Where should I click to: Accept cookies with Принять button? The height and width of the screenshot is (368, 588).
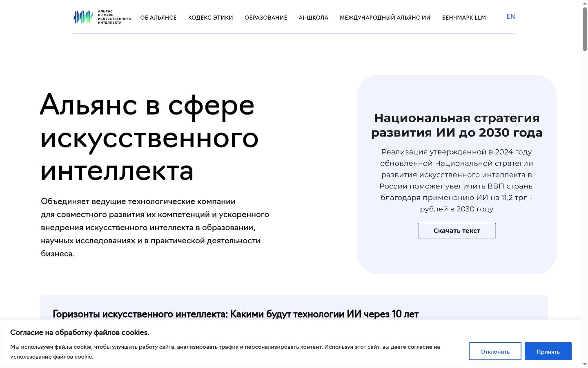tap(548, 351)
